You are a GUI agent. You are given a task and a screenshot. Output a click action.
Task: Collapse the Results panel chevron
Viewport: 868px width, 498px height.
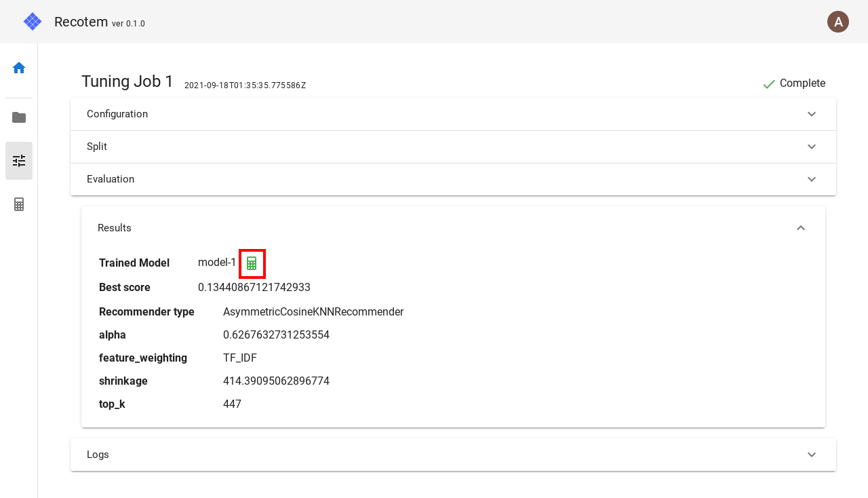click(801, 228)
